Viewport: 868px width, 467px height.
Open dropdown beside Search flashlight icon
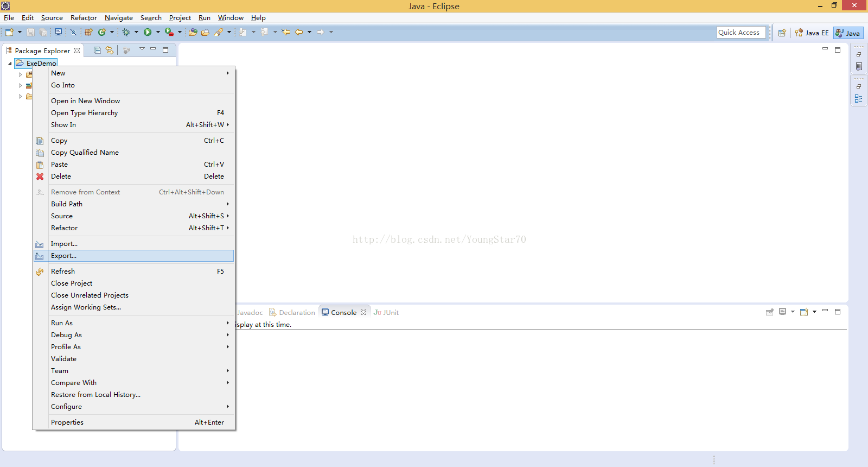coord(229,33)
